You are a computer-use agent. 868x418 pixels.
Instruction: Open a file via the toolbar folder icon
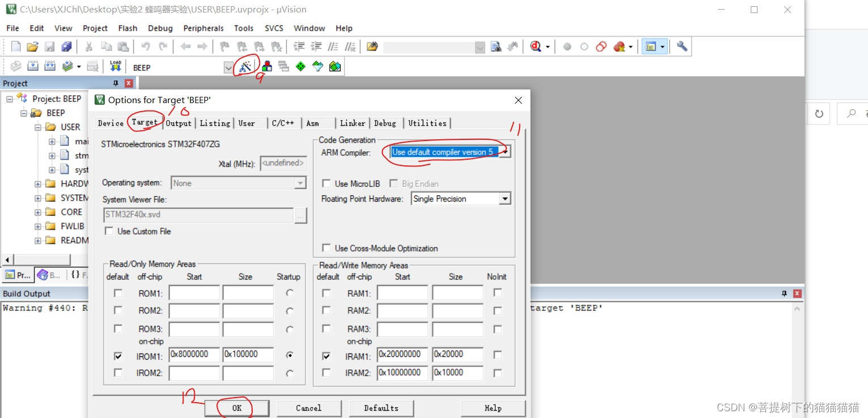33,46
